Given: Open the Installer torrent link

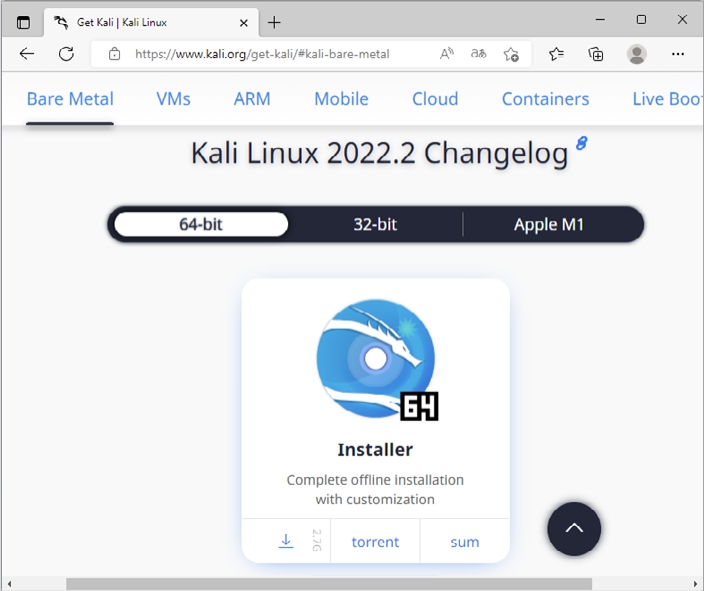Looking at the screenshot, I should [375, 542].
